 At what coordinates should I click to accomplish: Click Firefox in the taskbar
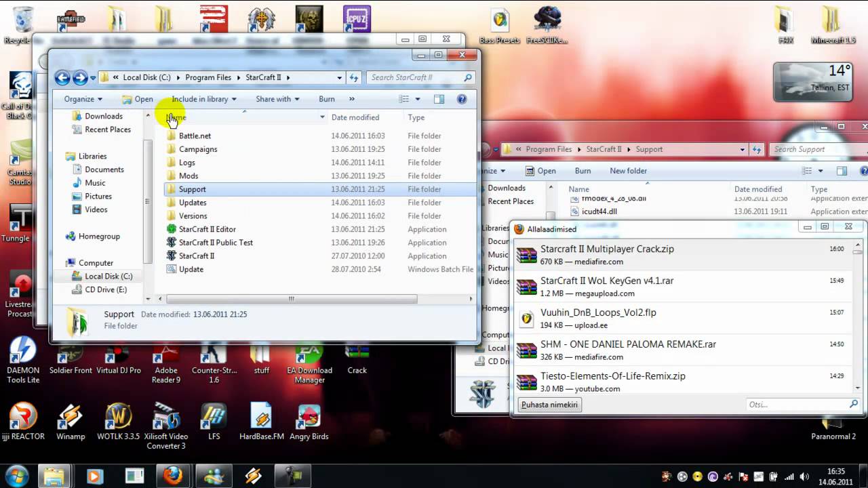173,476
